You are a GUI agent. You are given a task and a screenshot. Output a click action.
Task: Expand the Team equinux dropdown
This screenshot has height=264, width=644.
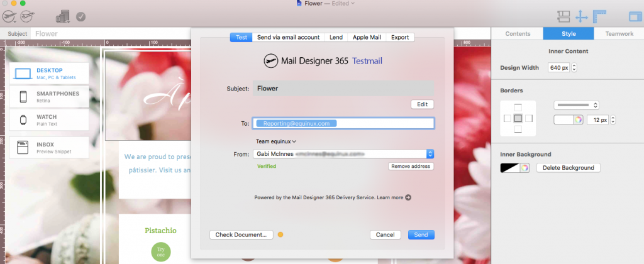[x=276, y=141]
